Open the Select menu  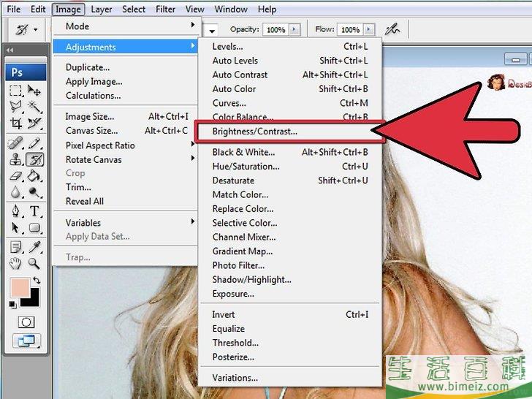(x=134, y=9)
